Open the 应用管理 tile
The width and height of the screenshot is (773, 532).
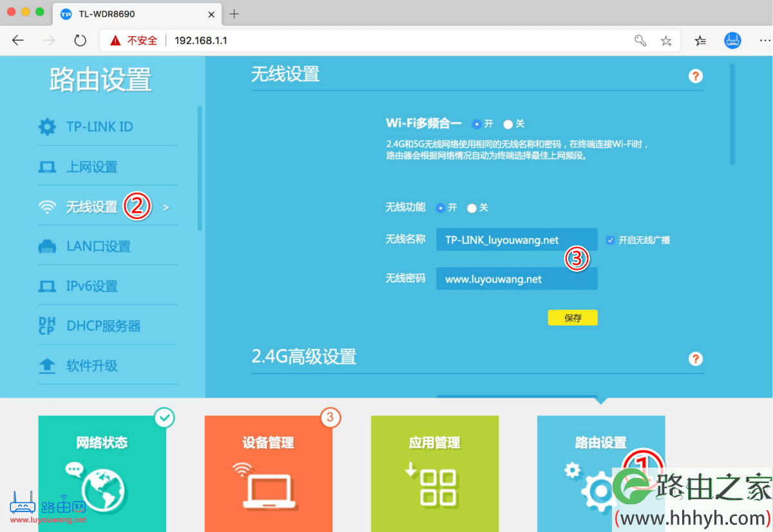click(435, 473)
